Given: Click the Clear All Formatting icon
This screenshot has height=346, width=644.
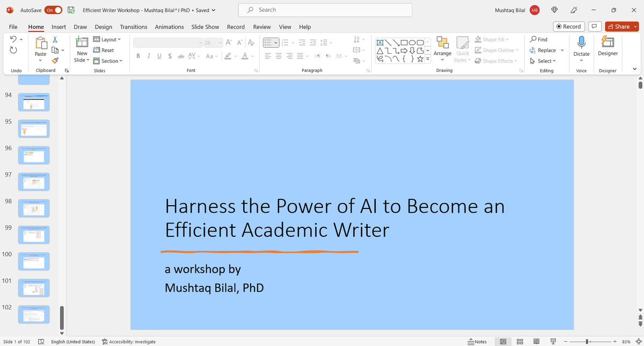Looking at the screenshot, I should (251, 42).
